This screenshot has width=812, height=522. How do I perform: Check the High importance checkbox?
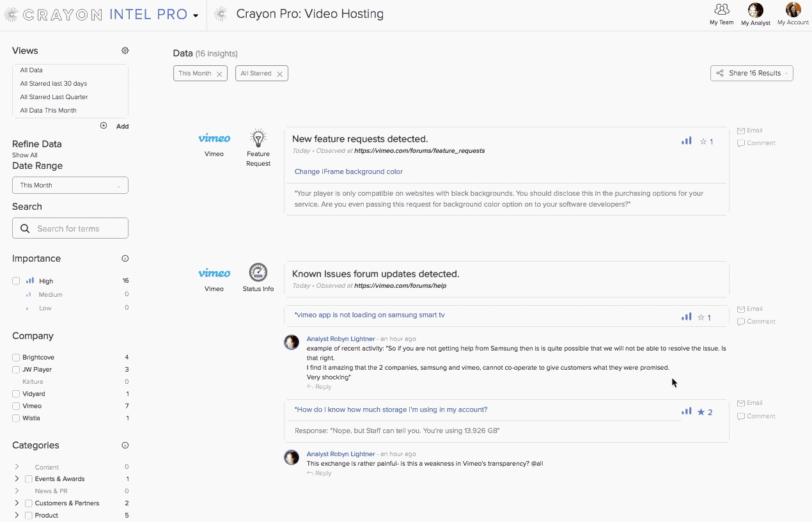16,281
